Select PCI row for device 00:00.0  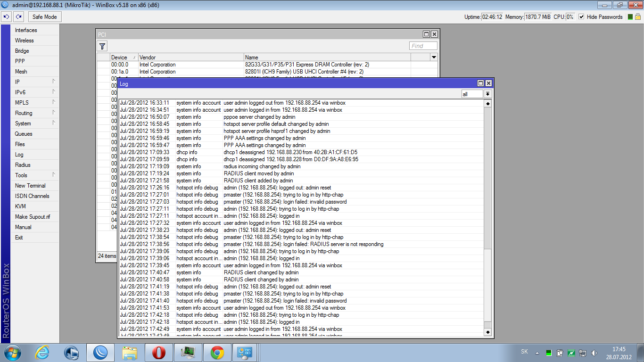pos(267,65)
